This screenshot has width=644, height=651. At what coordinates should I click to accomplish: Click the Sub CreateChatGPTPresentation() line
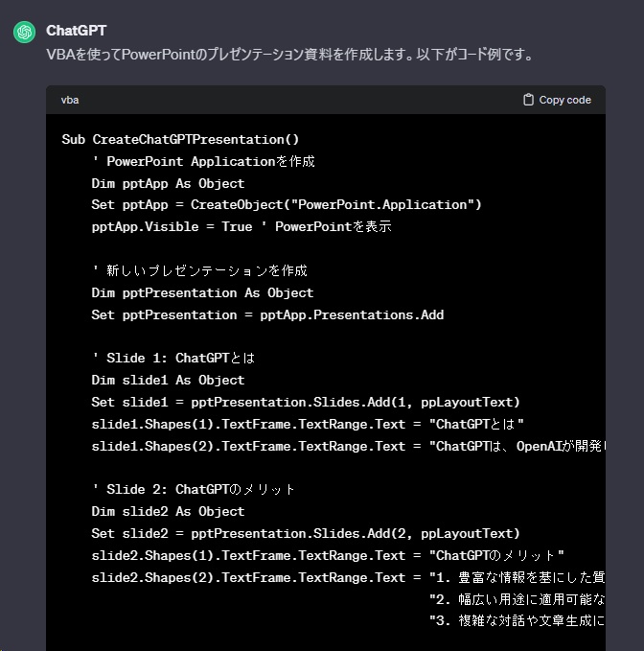coord(180,139)
